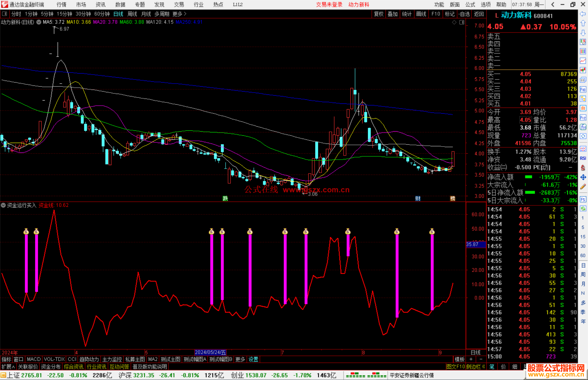This screenshot has height=380, width=588.
Task: Toggle the side panel icon at chart top-right
Action: [462, 22]
